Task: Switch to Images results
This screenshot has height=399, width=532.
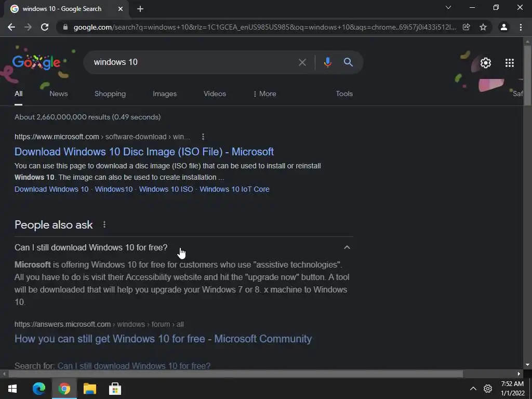Action: coord(165,94)
